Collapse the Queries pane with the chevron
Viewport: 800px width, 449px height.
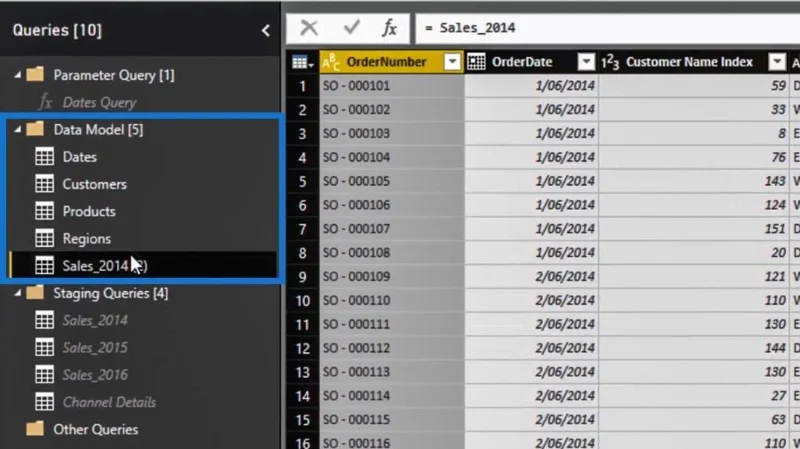point(265,31)
